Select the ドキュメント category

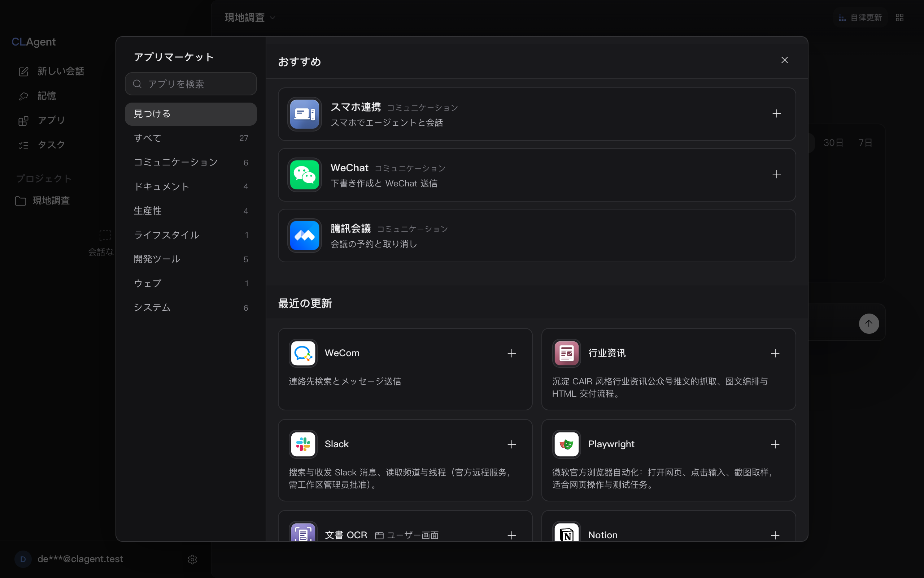[x=191, y=186]
